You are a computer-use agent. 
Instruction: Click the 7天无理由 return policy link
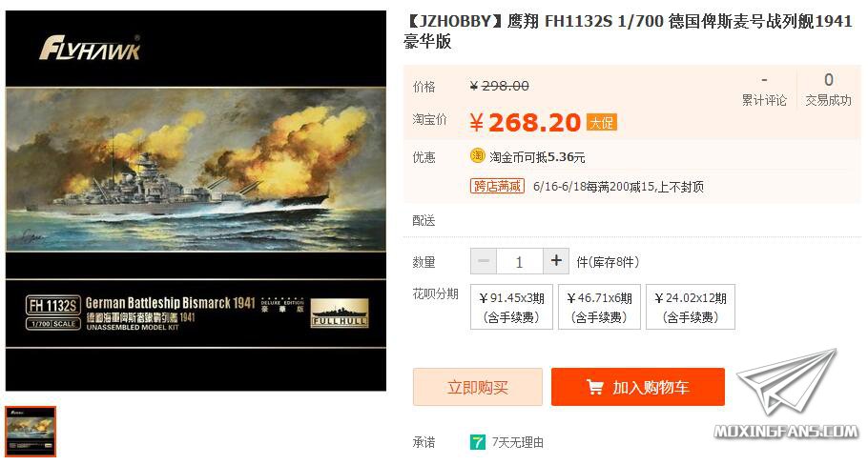click(518, 442)
